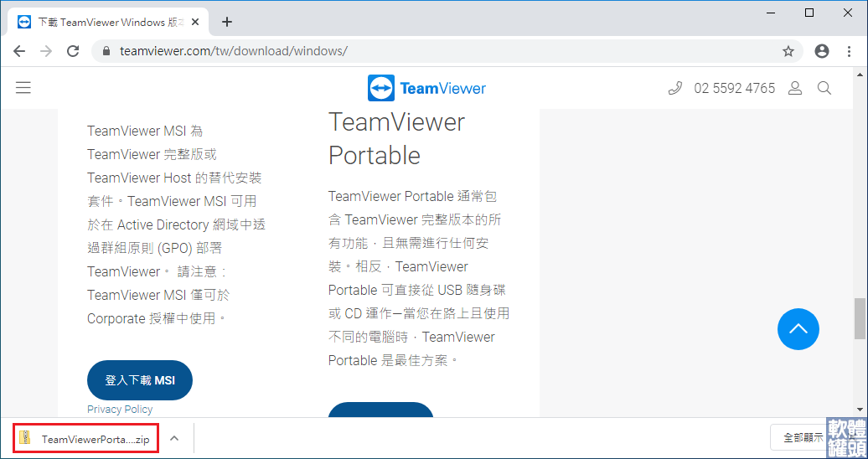The image size is (868, 459).
Task: Reload the TeamViewer download page
Action: click(73, 51)
